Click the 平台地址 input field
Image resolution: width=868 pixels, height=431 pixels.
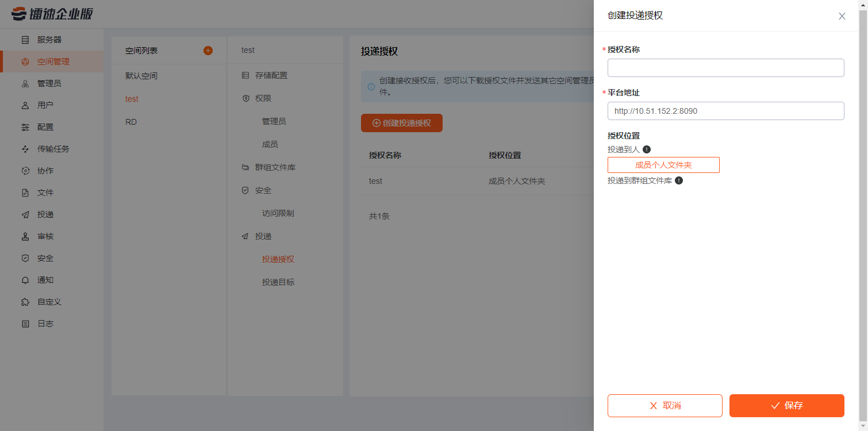[725, 111]
